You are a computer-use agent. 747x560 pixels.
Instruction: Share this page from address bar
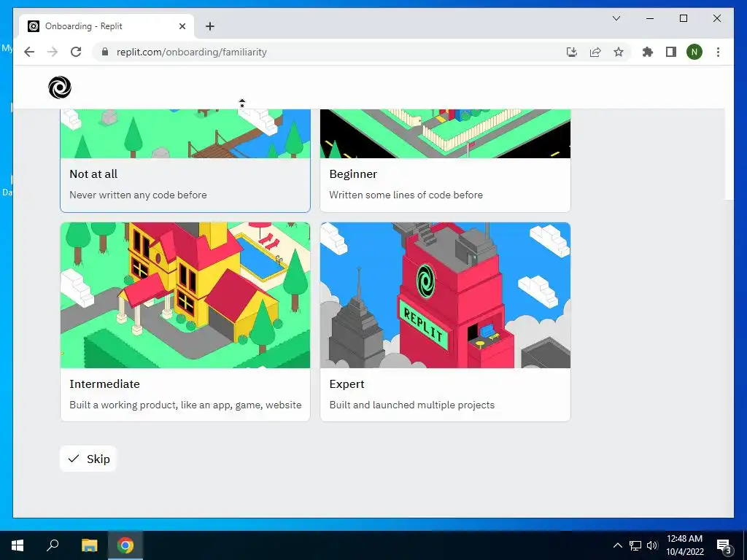pyautogui.click(x=595, y=52)
